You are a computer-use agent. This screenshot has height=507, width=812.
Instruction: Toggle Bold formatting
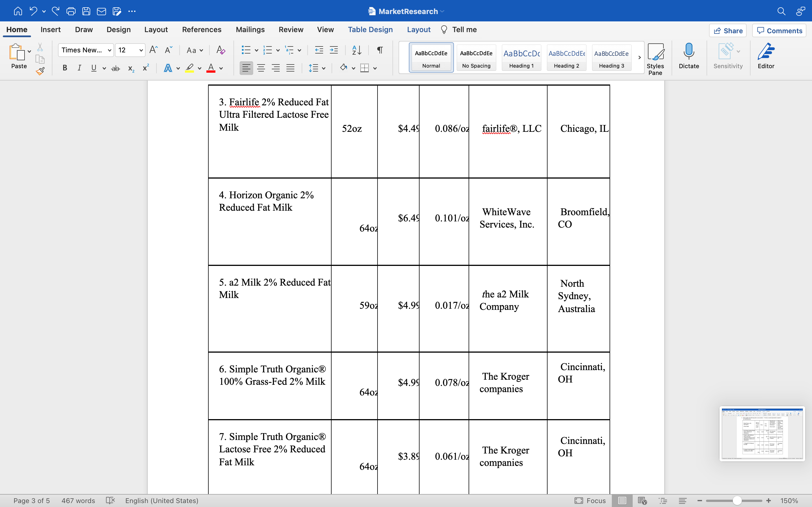pyautogui.click(x=65, y=68)
